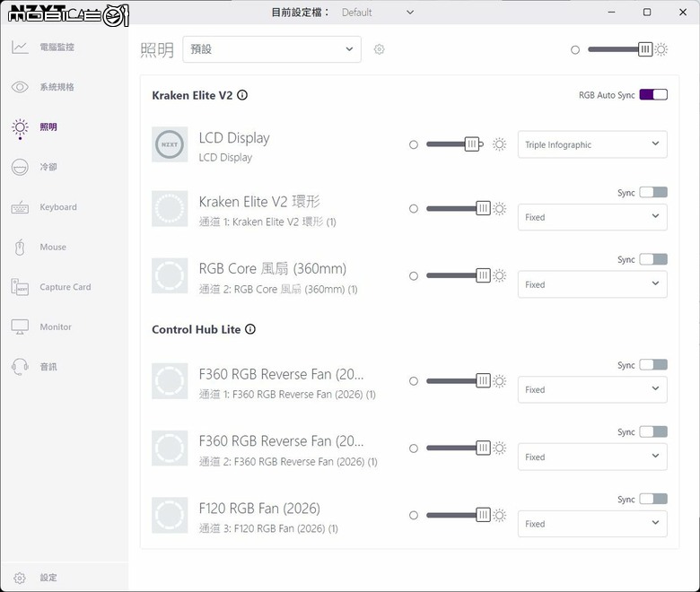
Task: Go to 系統規格 page
Action: [x=57, y=87]
